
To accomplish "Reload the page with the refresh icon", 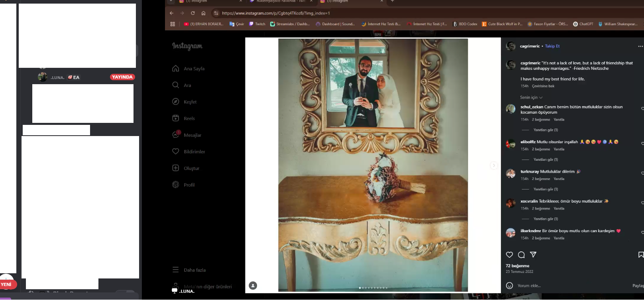I will 193,13.
